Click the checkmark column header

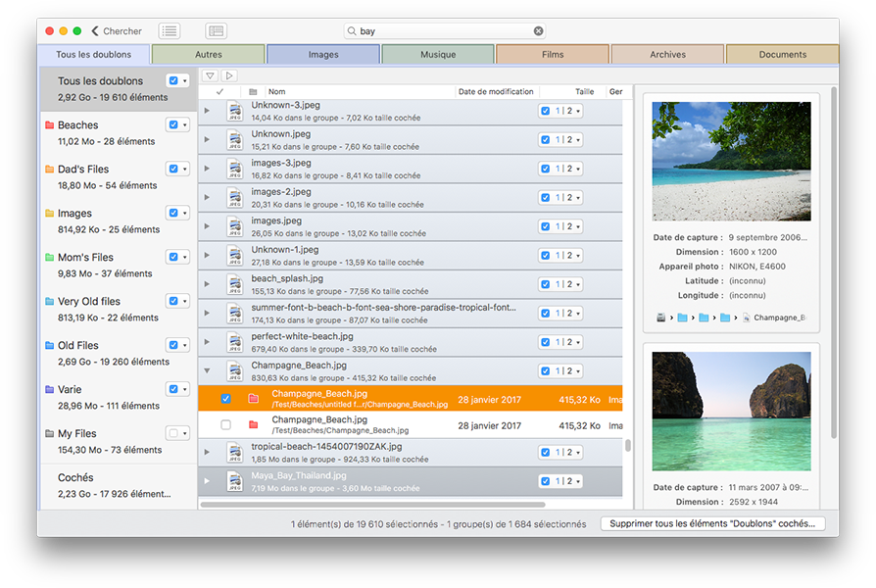pos(219,92)
